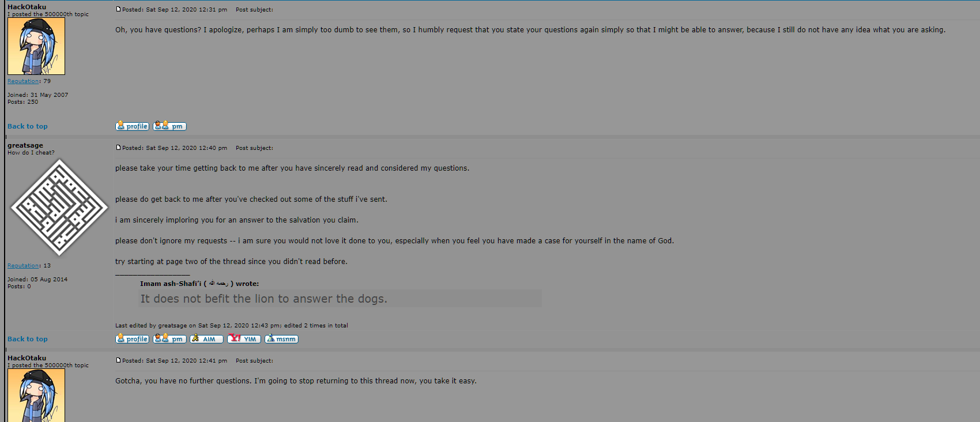The height and width of the screenshot is (422, 980).
Task: Click post icon beside 12:31 pm timestamp
Action: point(118,9)
